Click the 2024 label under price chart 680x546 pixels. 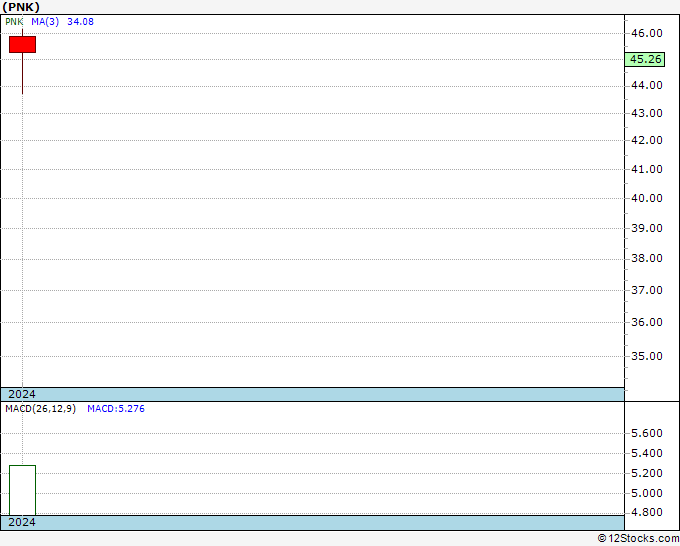22,394
